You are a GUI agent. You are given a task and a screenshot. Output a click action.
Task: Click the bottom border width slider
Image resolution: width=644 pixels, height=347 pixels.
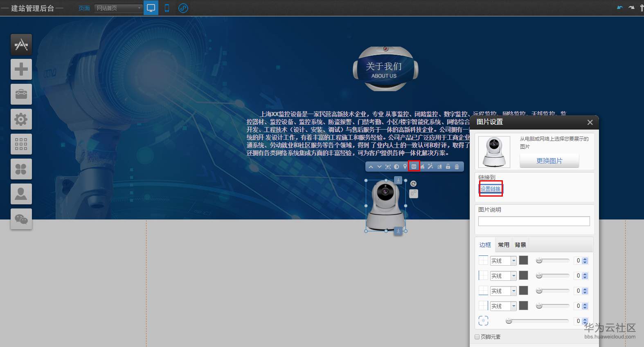[x=553, y=291]
